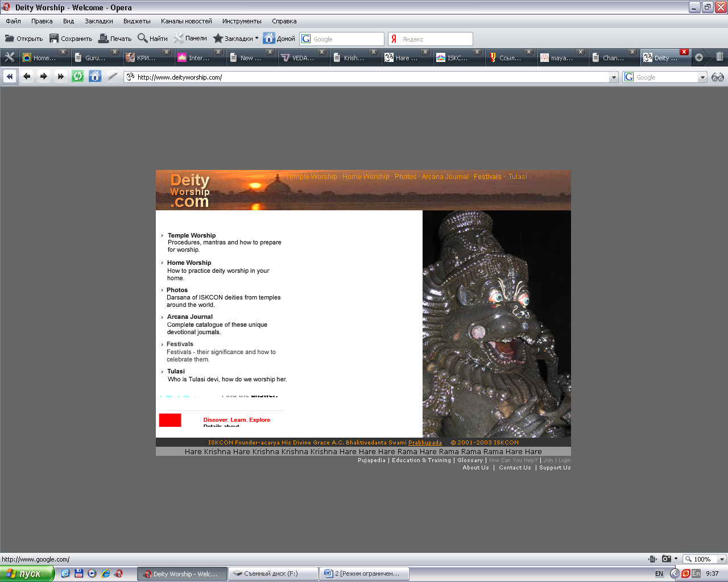The height and width of the screenshot is (582, 728).
Task: Click the EN language indicator in taskbar
Action: pos(659,573)
